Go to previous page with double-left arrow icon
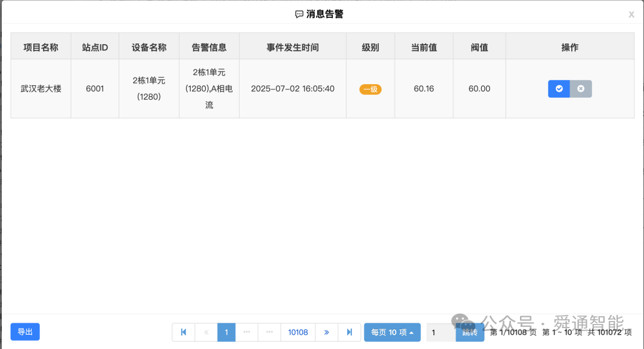The height and width of the screenshot is (349, 644). [x=205, y=332]
